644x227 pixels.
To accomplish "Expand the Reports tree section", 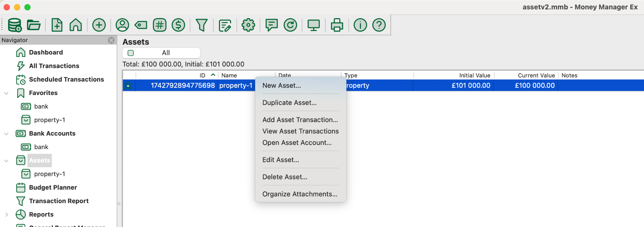I will [x=6, y=215].
